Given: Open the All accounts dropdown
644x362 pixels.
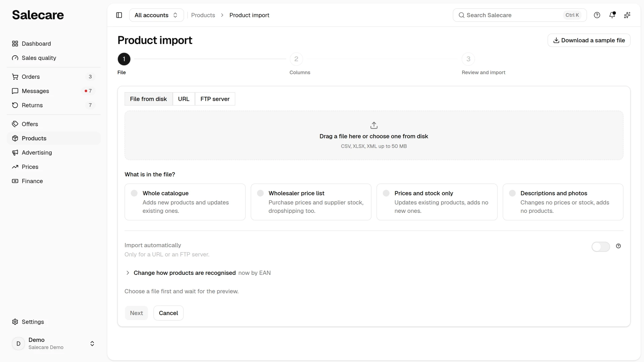Looking at the screenshot, I should (156, 15).
